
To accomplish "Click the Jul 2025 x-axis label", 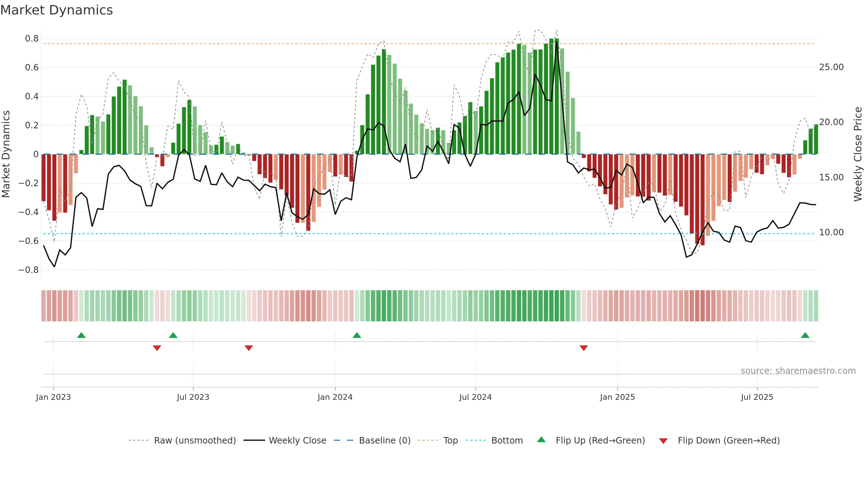I will 757,397.
